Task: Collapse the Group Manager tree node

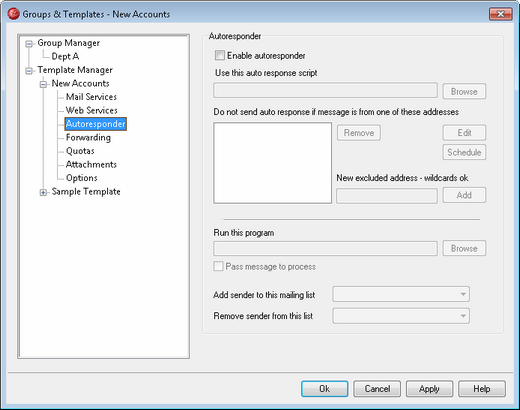Action: [x=29, y=44]
